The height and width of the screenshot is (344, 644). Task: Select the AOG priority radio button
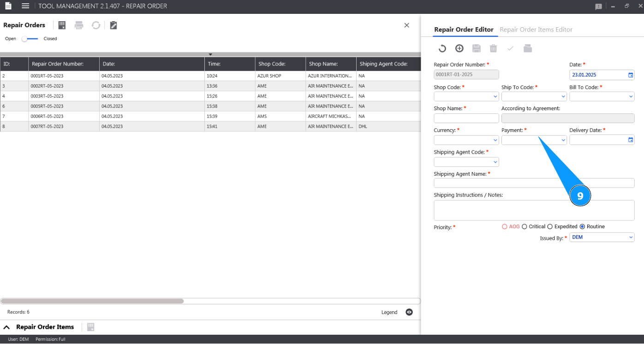point(505,226)
